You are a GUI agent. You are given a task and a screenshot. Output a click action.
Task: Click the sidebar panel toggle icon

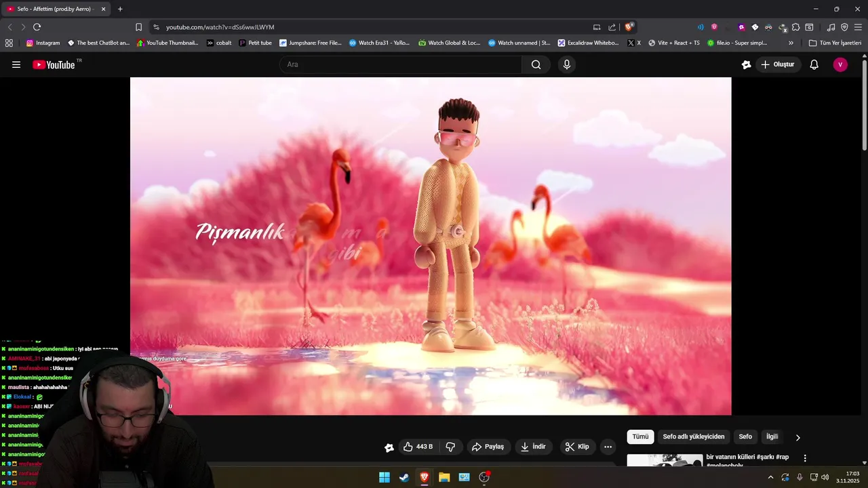[x=809, y=27]
